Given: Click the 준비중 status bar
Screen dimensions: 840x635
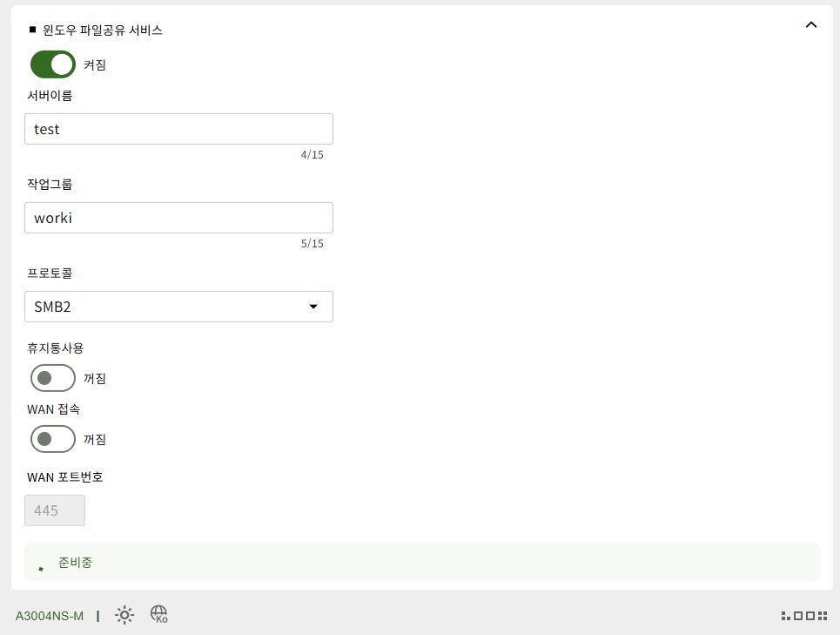Looking at the screenshot, I should (422, 562).
